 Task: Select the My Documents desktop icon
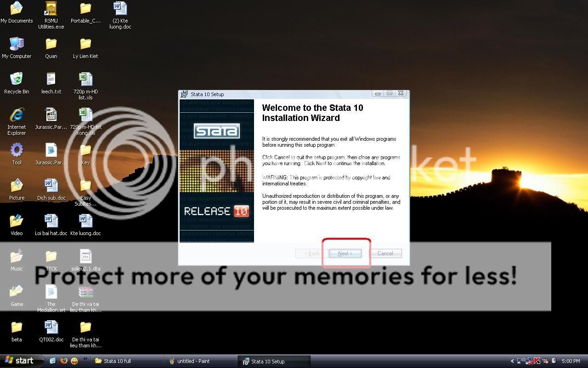click(17, 12)
